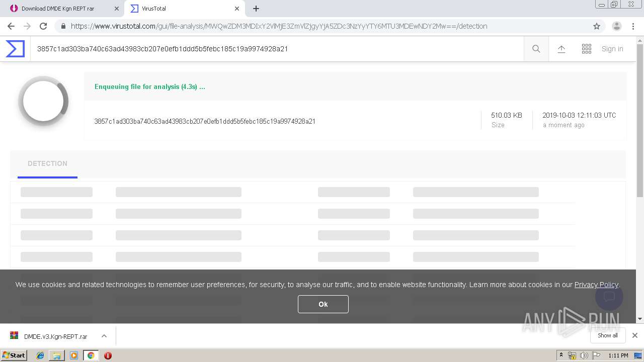Click the 2019-10-03 12:11:03 UTC timestamp
The width and height of the screenshot is (644, 362).
(x=579, y=115)
